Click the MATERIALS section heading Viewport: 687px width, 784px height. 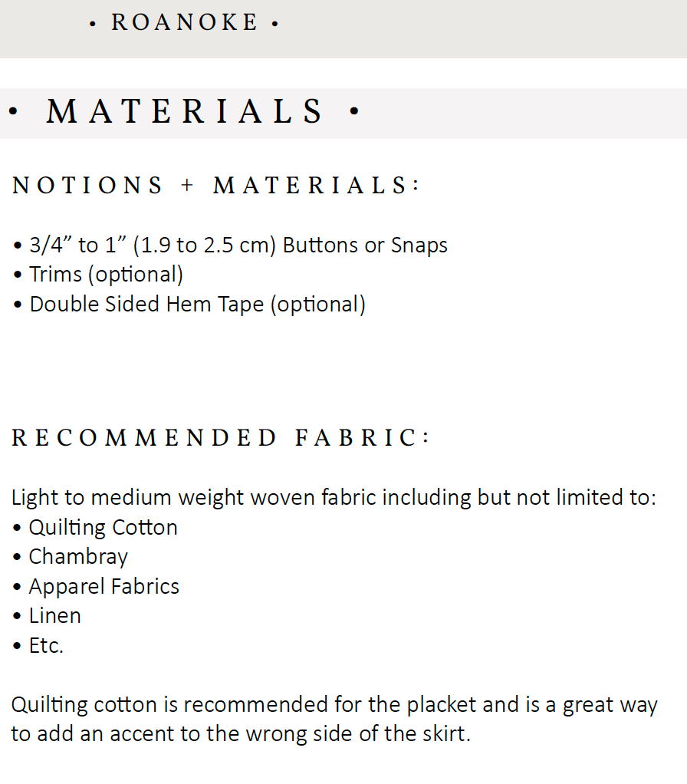184,112
